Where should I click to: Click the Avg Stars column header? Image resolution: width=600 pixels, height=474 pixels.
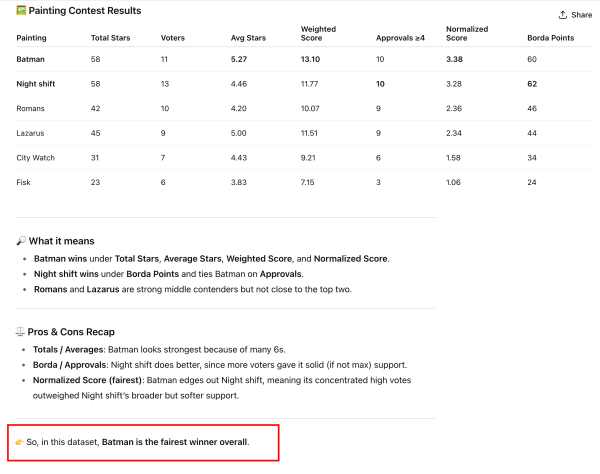pyautogui.click(x=246, y=37)
